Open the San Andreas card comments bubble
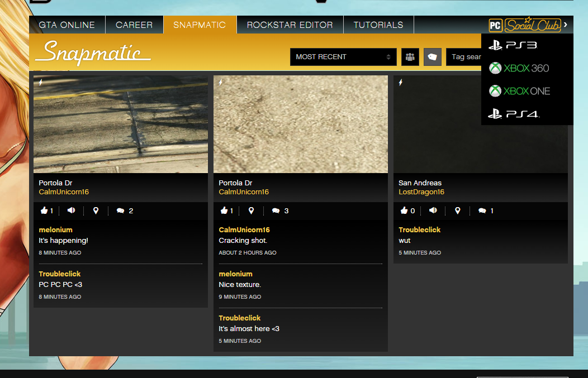Viewport: 588px width, 378px height. coord(482,211)
